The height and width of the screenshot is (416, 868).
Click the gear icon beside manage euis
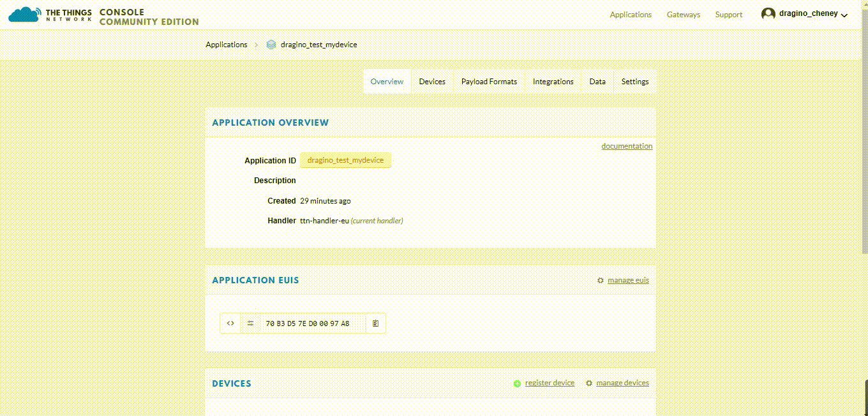click(x=601, y=280)
